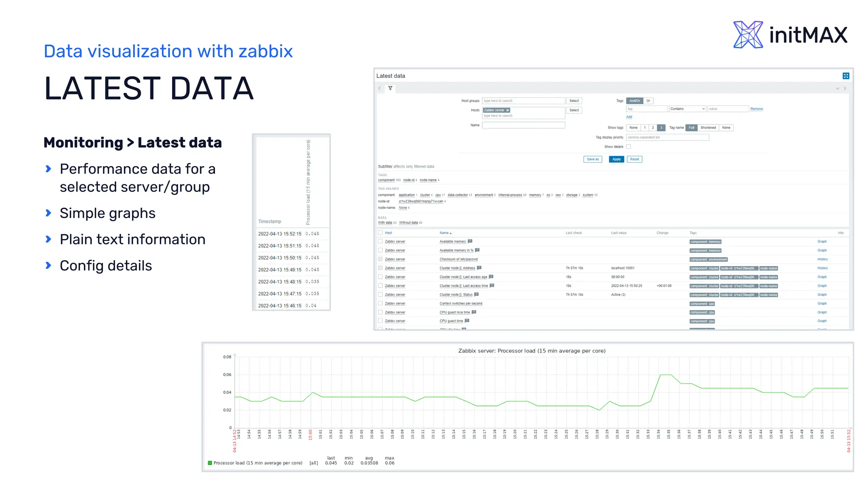Check the Cluster node Last access time checkbox
868x488 pixels.
[x=380, y=286]
